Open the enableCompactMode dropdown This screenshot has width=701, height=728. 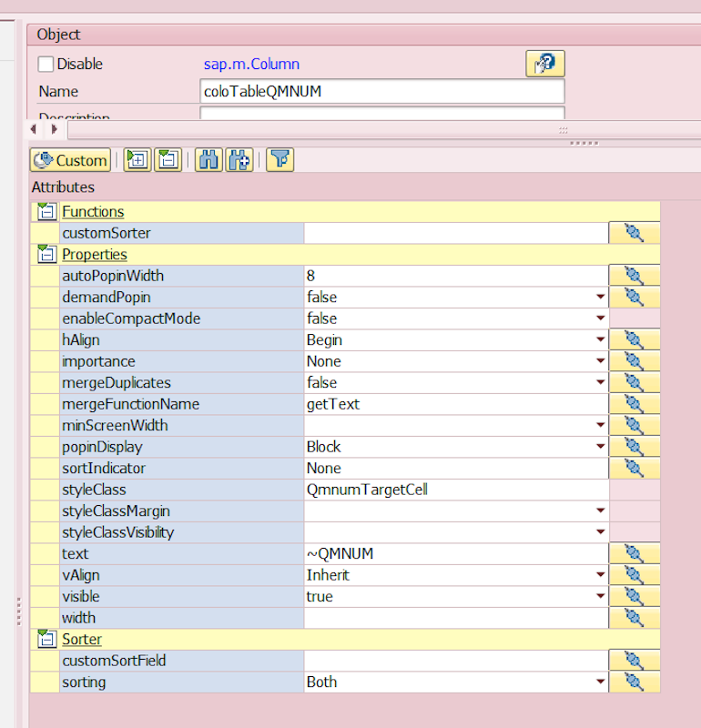601,318
